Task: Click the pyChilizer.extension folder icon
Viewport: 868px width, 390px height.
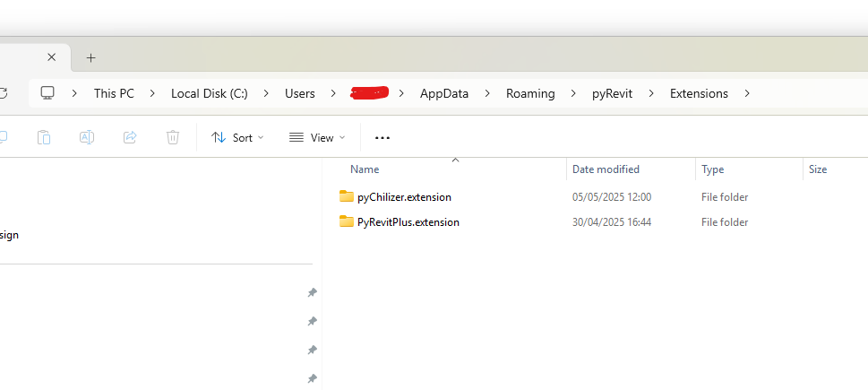Action: [347, 196]
